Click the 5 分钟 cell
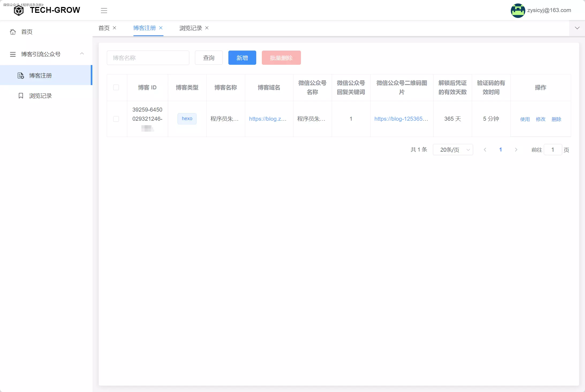Viewport: 585px width, 392px height. point(491,119)
